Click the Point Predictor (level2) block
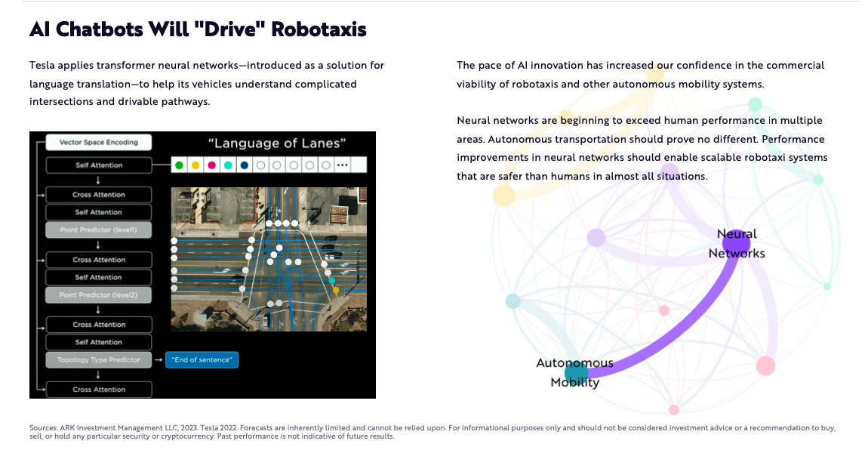868x450 pixels. coord(99,294)
